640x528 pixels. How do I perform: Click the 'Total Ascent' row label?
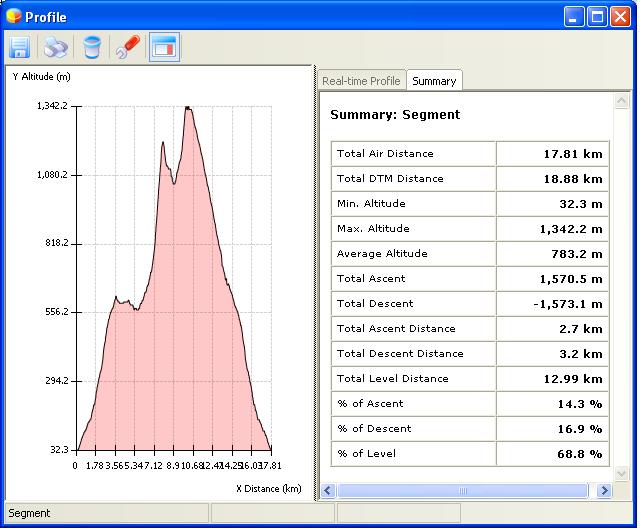point(371,278)
